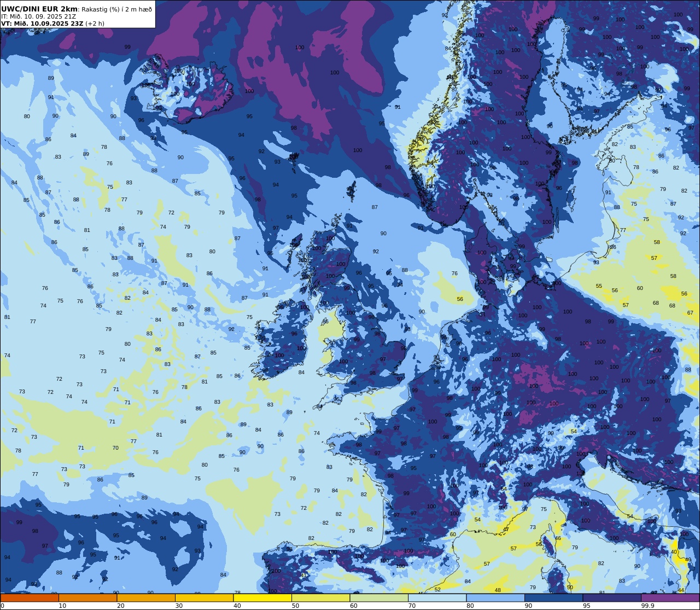The image size is (700, 610).
Task: Pick the legend swatch between 30 and 40
Action: pyautogui.click(x=204, y=597)
